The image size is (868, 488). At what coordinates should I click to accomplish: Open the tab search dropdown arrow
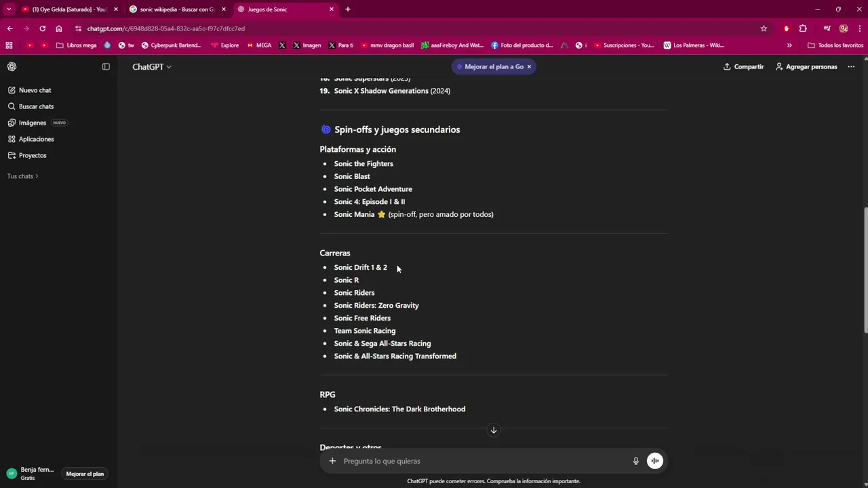click(9, 9)
